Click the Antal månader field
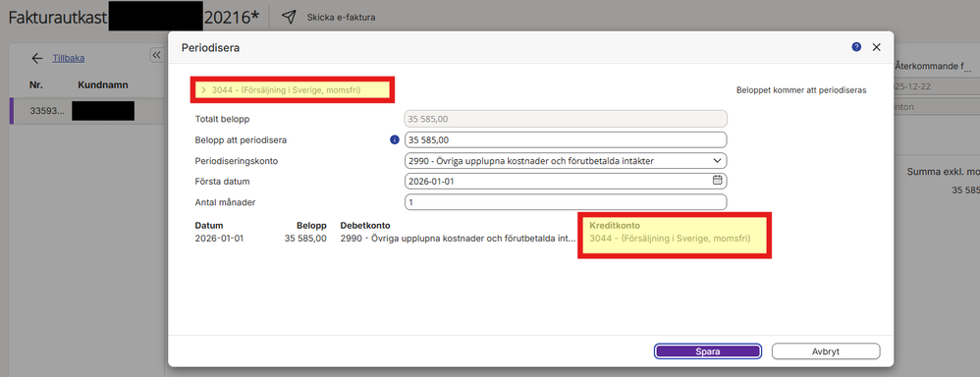The image size is (980, 377). pyautogui.click(x=566, y=202)
